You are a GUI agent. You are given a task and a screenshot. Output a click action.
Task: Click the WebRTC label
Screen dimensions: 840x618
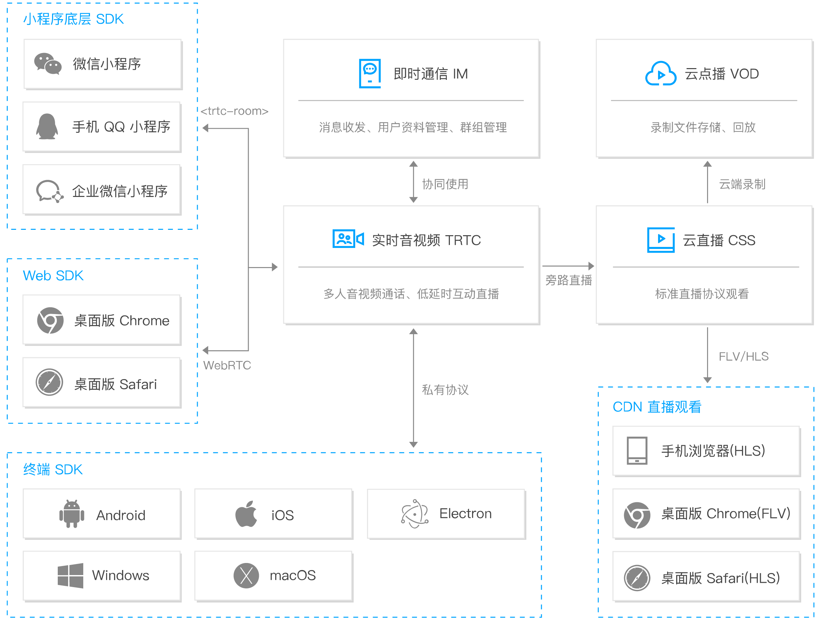click(227, 365)
